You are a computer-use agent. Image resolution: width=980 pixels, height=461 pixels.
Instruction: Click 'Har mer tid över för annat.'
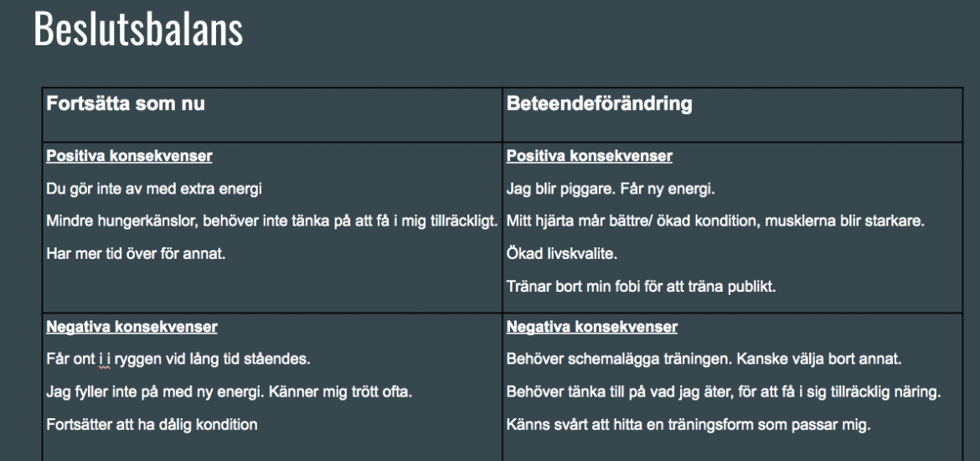point(136,254)
